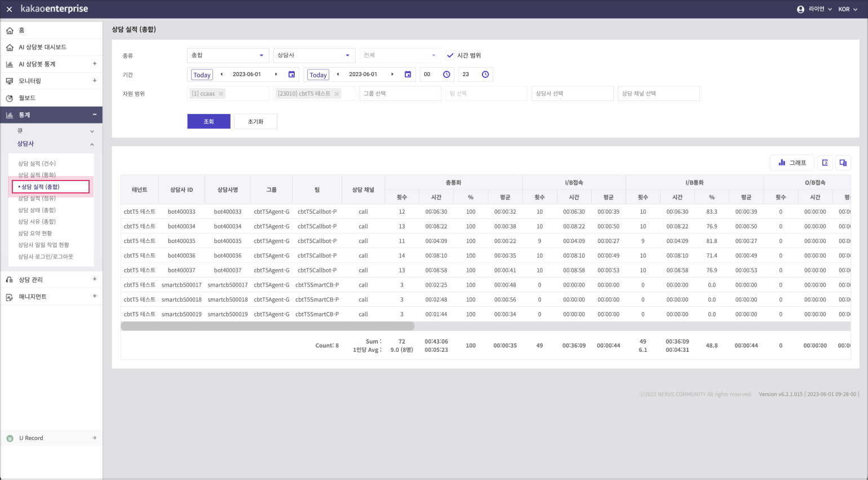
Task: Remove the [1] ccaas resource tag
Action: coord(221,94)
